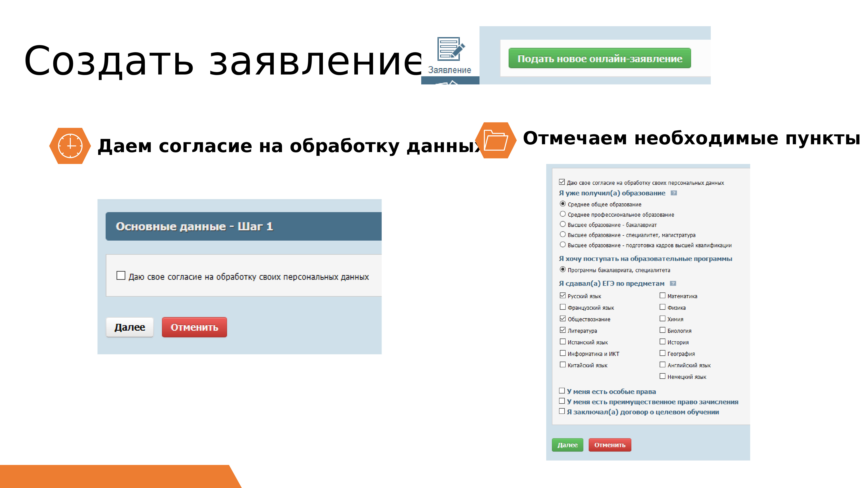Check 'Химия' checkbox
The image size is (868, 488).
pos(662,318)
